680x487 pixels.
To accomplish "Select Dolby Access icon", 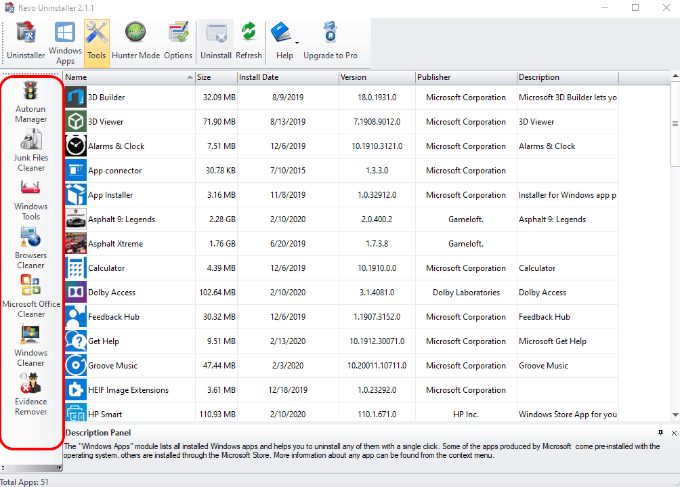I will [76, 292].
